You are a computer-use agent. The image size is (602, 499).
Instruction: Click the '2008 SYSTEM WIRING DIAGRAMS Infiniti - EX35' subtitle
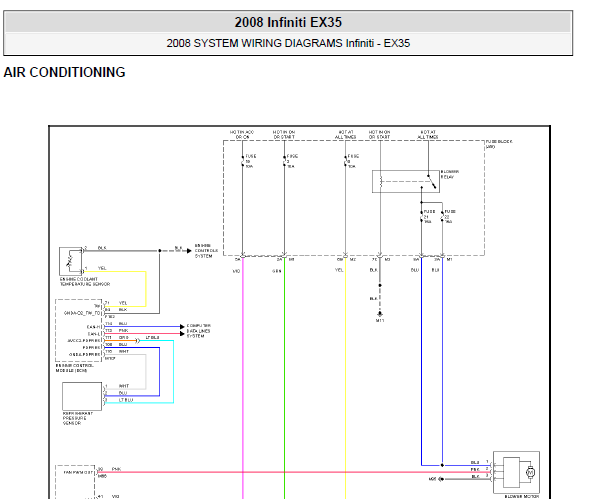point(288,43)
